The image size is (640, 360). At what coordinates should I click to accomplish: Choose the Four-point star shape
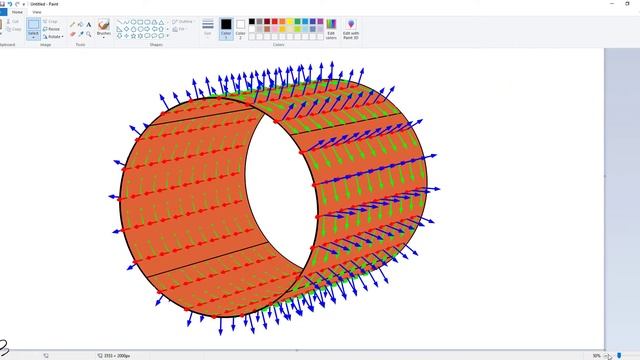click(126, 36)
